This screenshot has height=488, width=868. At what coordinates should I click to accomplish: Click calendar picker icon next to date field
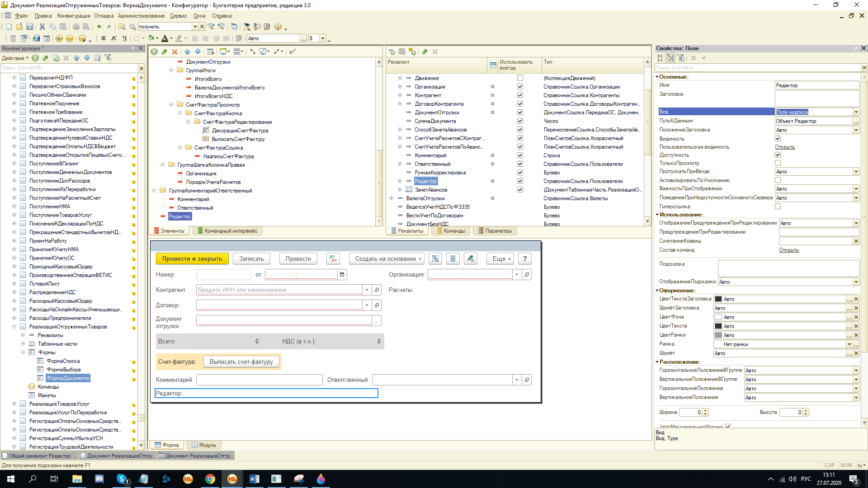point(342,274)
